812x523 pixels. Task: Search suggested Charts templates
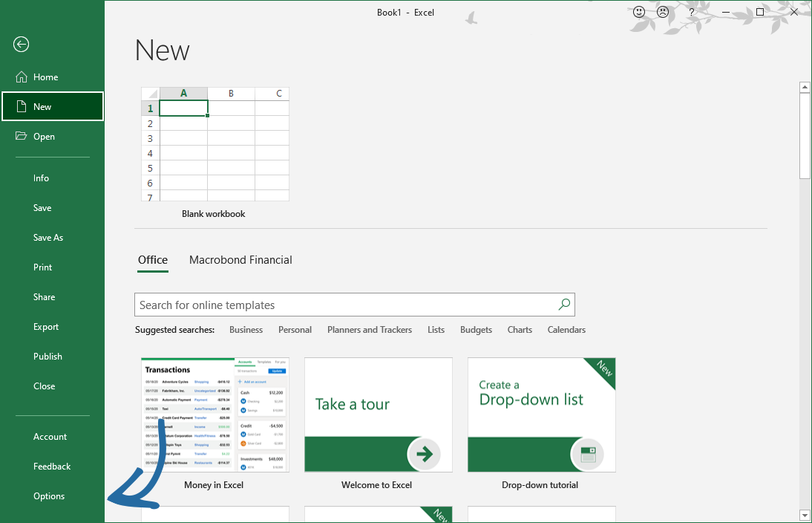point(520,330)
